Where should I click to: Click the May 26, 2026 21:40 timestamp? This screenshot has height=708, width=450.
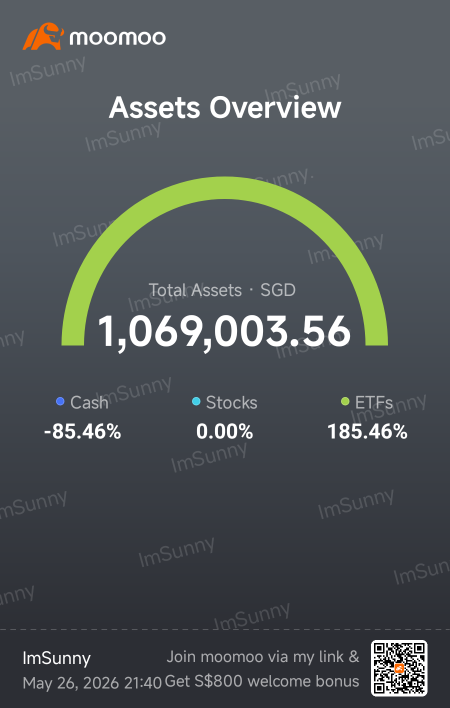coord(92,683)
